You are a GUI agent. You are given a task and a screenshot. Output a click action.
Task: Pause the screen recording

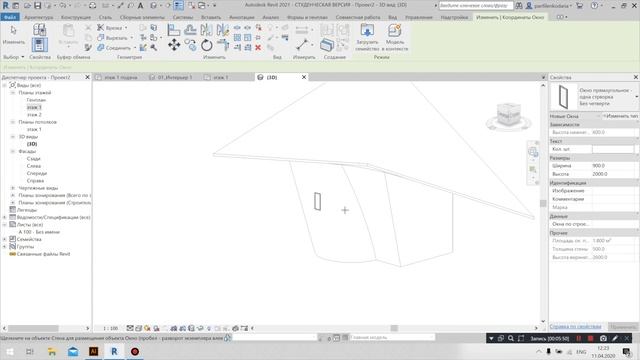click(579, 338)
